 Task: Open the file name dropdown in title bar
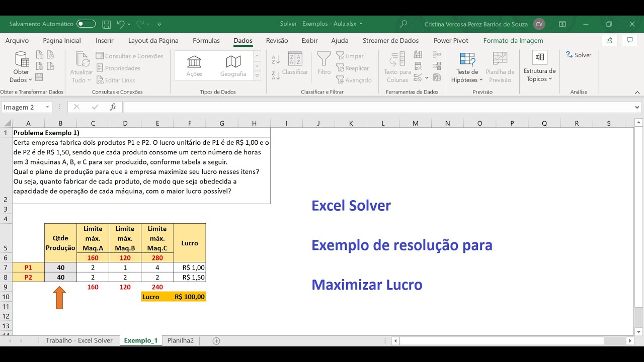361,24
